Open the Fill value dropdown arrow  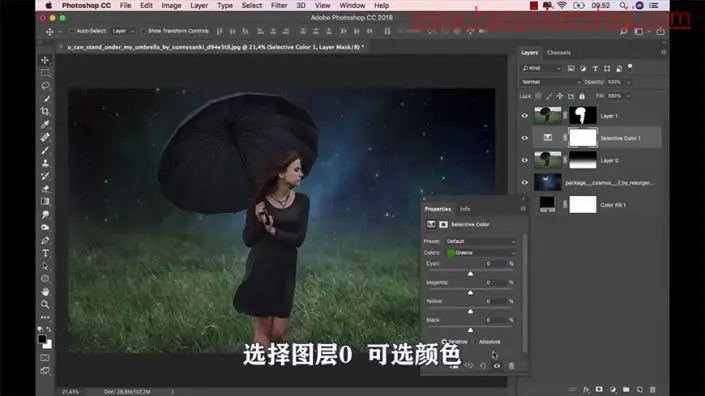pyautogui.click(x=628, y=96)
